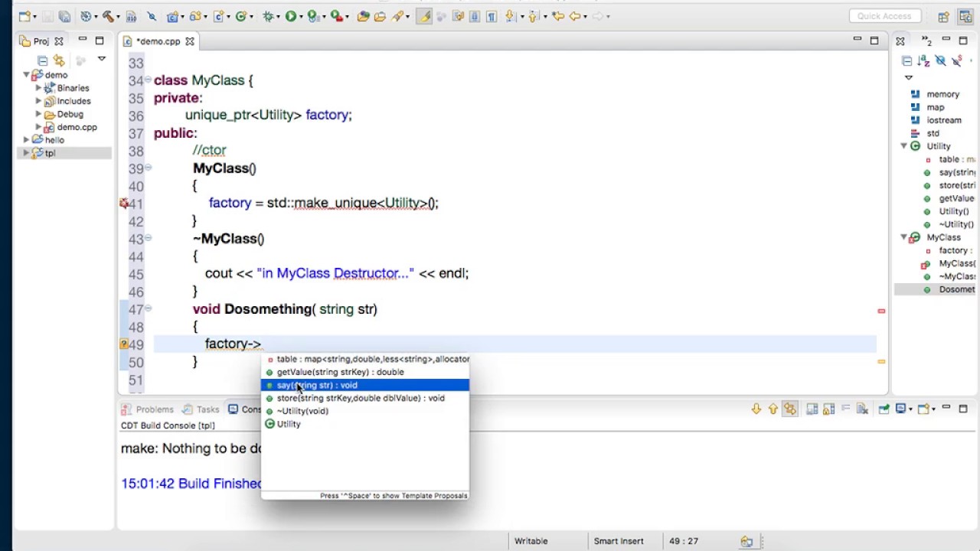Click Collapse All in Project Explorer
The image size is (980, 551).
point(43,60)
